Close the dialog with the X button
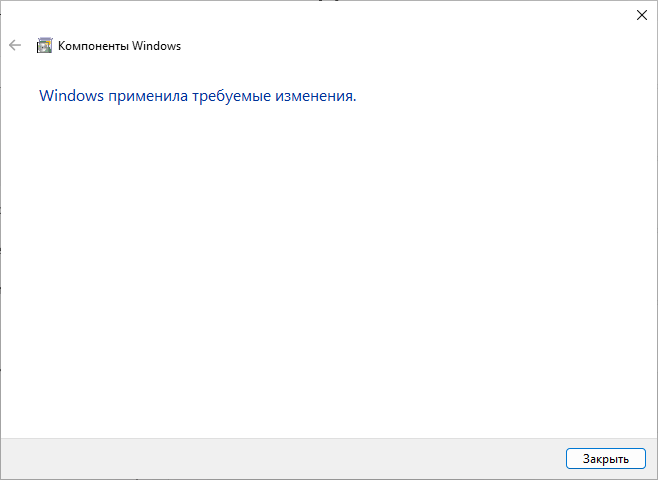This screenshot has width=658, height=480. tap(641, 14)
